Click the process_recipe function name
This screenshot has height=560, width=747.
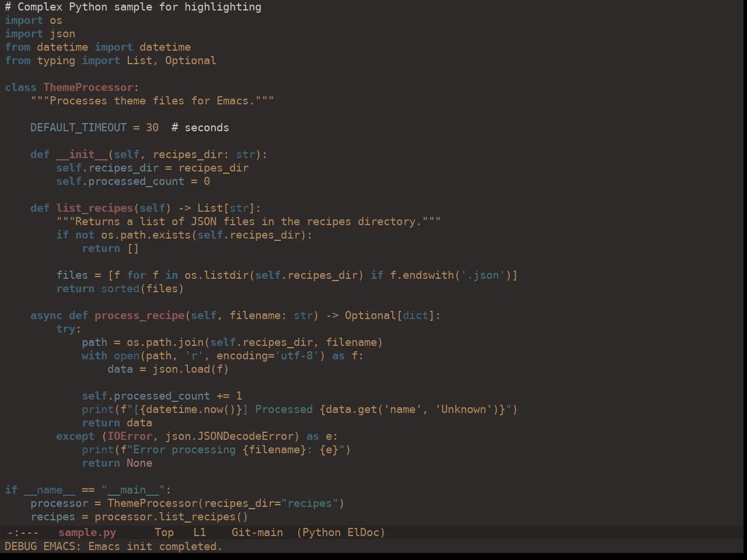click(x=139, y=316)
